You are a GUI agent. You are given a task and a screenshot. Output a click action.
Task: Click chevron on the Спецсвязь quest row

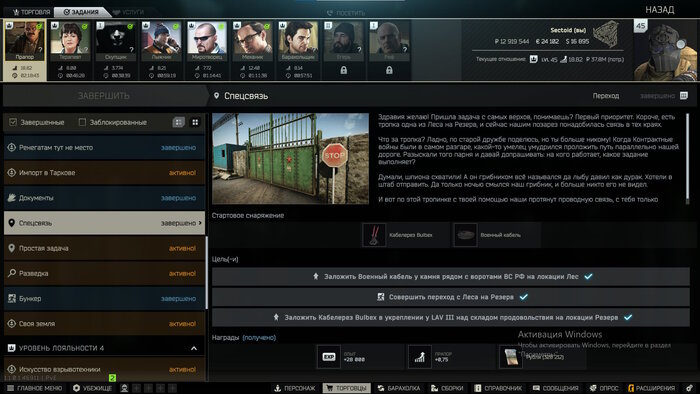click(200, 223)
